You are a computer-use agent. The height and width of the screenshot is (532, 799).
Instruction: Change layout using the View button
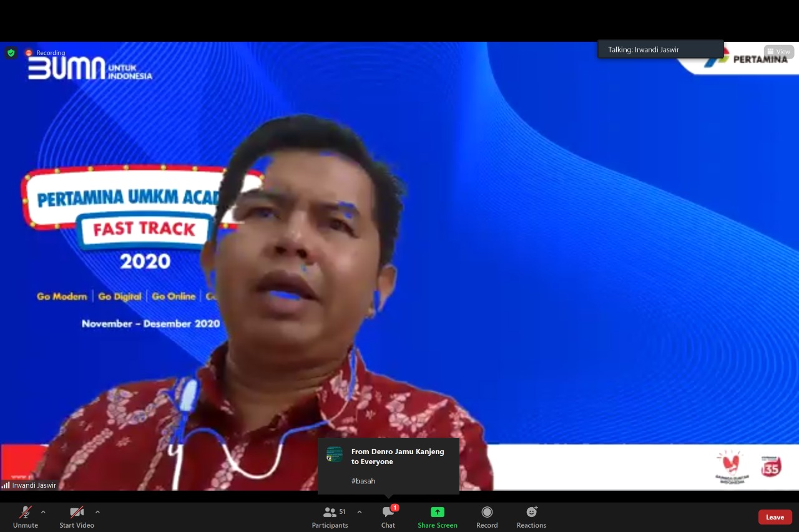779,52
